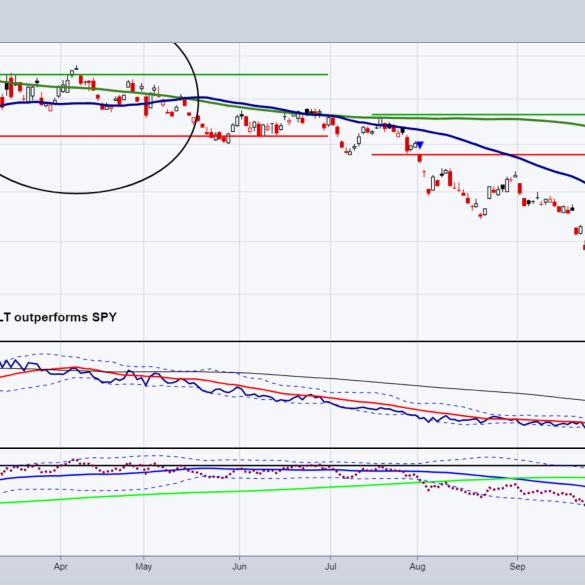This screenshot has height=585, width=585.
Task: Click the Apr label on the time axis
Action: coord(60,567)
